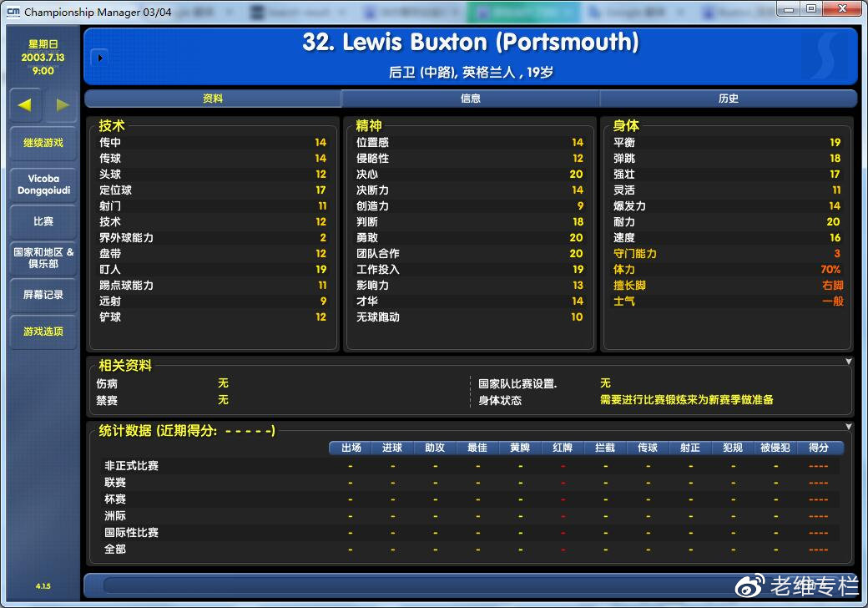Open the 屏幕记录 sidebar button
Viewport: 868px width, 608px height.
[x=43, y=295]
